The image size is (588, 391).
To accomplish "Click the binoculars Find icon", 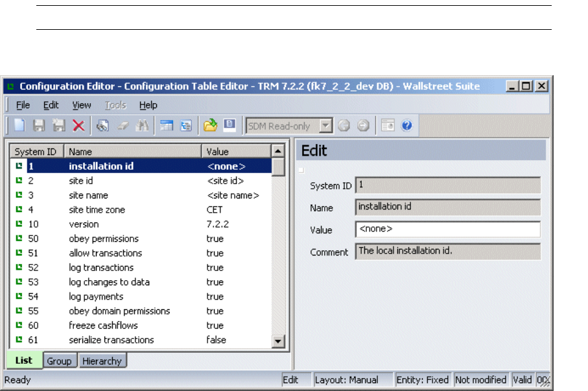I will (x=142, y=125).
